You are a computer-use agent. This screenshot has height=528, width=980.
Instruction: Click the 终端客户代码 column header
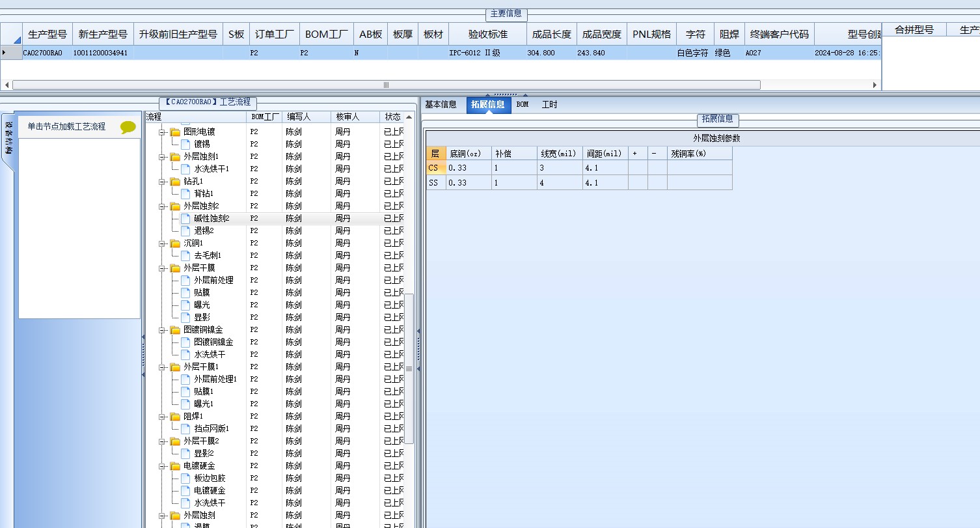tap(780, 35)
